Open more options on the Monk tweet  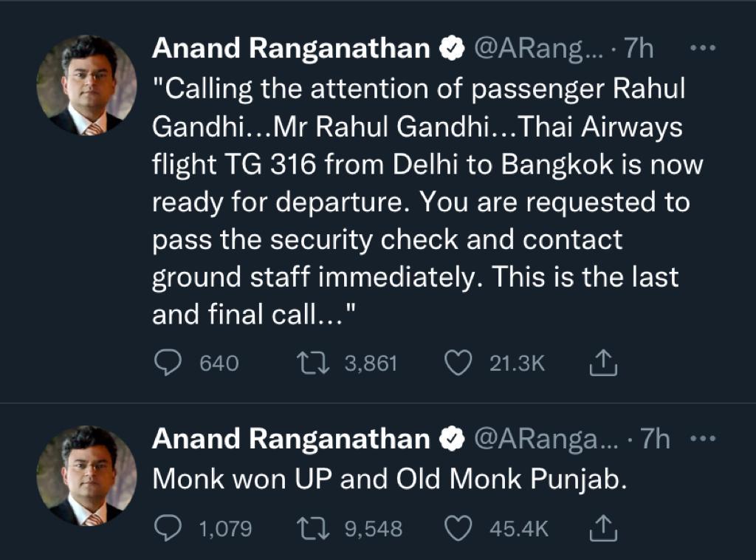pos(701,439)
